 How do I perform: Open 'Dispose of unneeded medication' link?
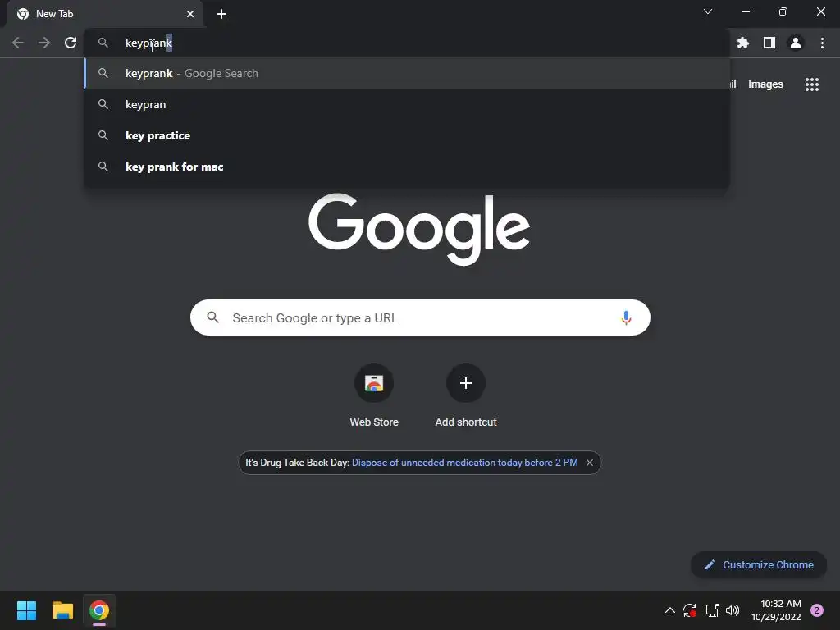coord(464,463)
